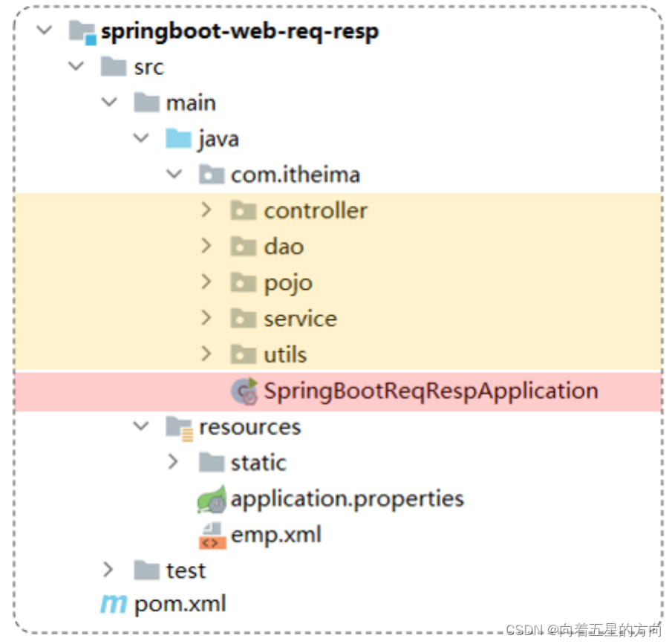Select the pojo package
This screenshot has width=672, height=644.
coord(287,282)
